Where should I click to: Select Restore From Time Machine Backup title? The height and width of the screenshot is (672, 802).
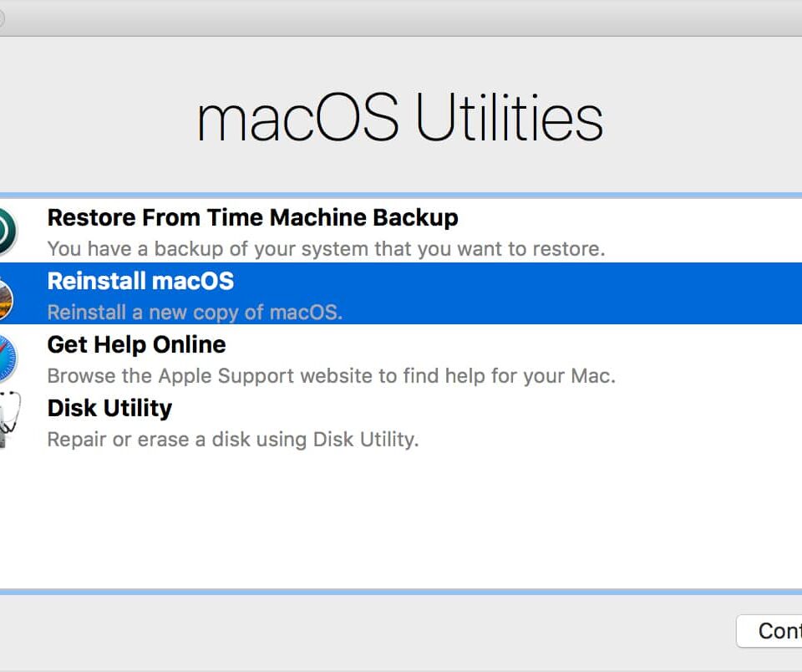click(x=252, y=218)
